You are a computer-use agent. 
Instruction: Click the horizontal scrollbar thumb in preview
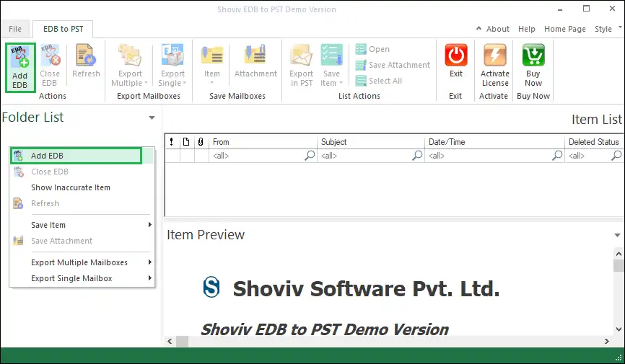[x=182, y=342]
